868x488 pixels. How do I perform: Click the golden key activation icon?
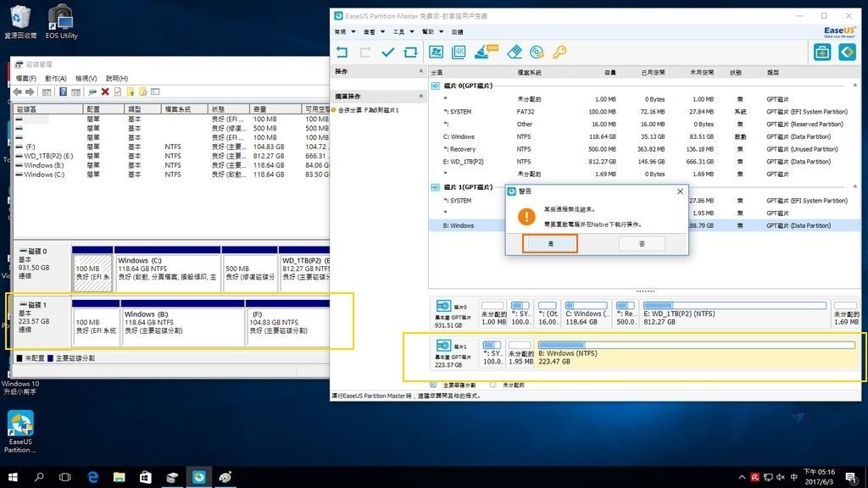click(559, 53)
